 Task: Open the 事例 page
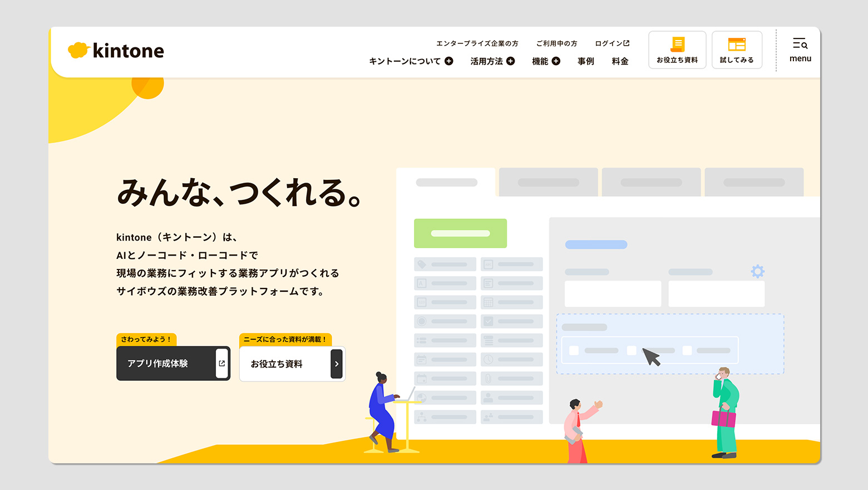coord(586,61)
